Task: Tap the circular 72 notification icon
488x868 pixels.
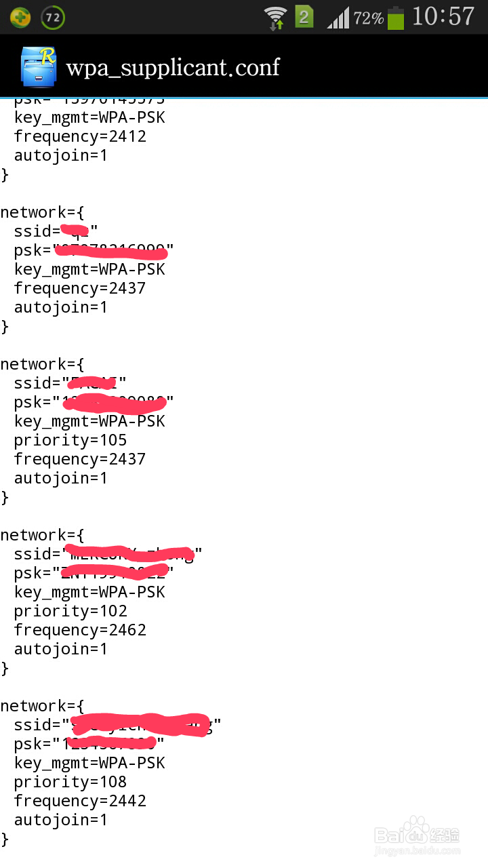Action: coord(53,18)
